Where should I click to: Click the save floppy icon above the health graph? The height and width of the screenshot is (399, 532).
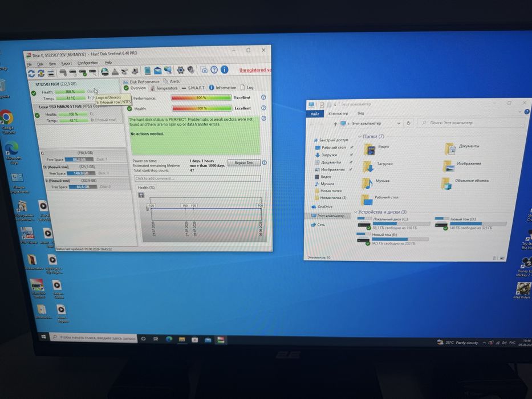click(x=141, y=195)
